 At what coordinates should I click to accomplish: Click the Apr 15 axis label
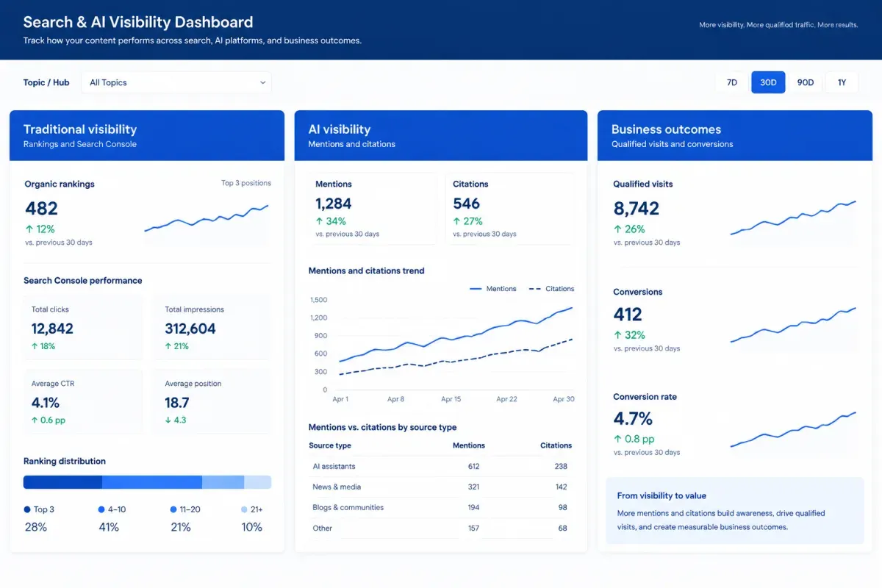tap(451, 399)
